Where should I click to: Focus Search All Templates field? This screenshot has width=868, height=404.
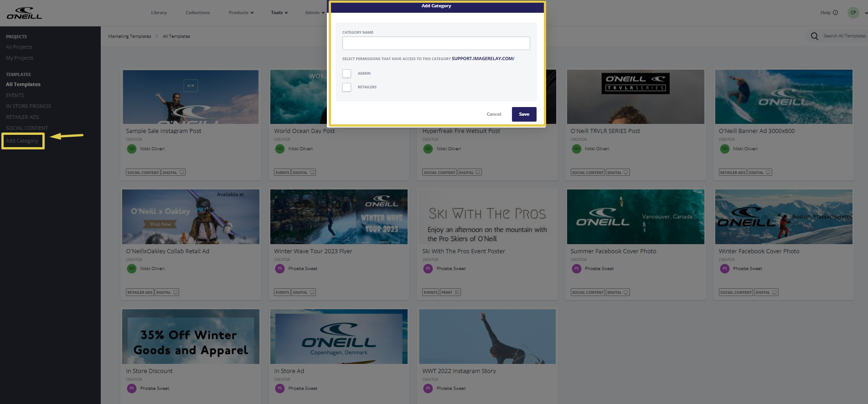pos(844,36)
